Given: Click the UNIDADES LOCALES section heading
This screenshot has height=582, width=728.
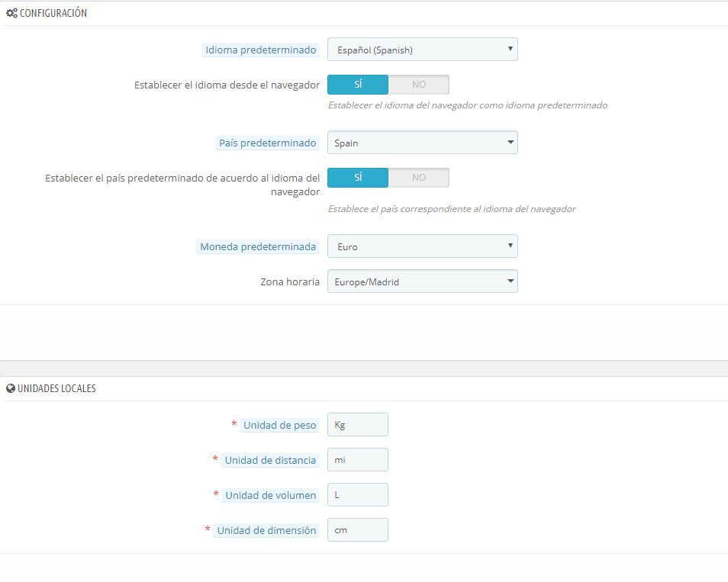Looking at the screenshot, I should coord(56,388).
